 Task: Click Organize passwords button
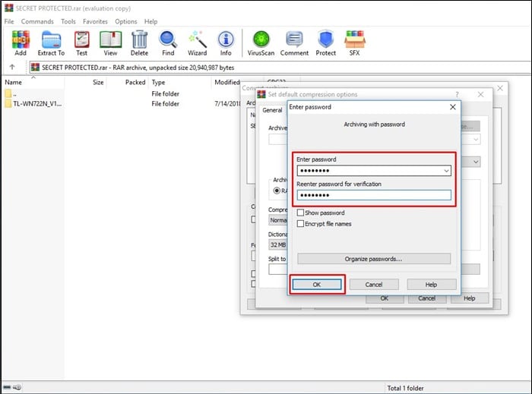tap(374, 259)
